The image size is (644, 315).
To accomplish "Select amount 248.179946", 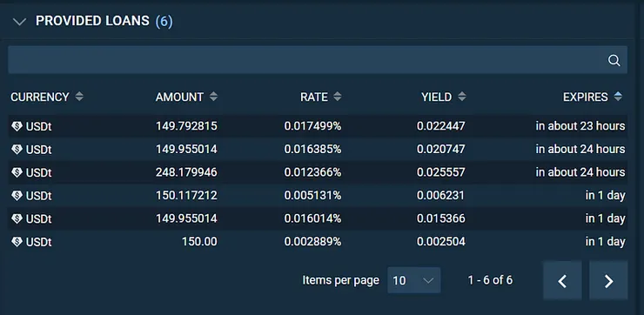I will 186,172.
